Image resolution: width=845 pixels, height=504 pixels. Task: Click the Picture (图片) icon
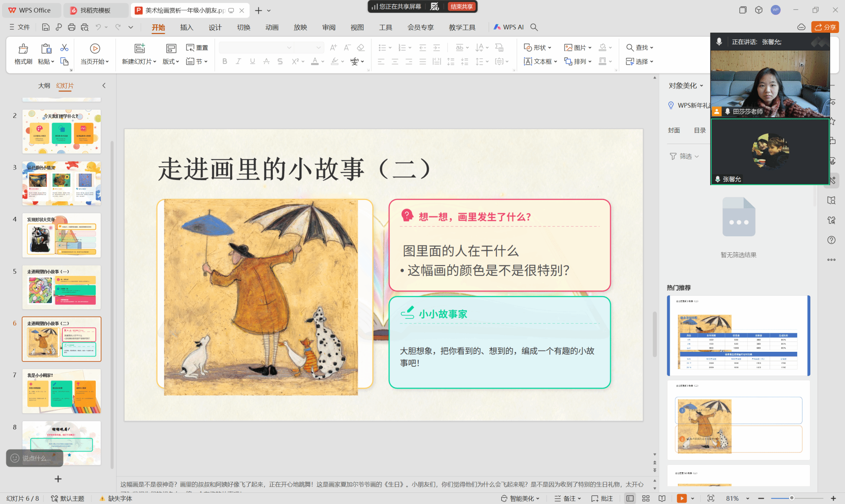(x=568, y=47)
